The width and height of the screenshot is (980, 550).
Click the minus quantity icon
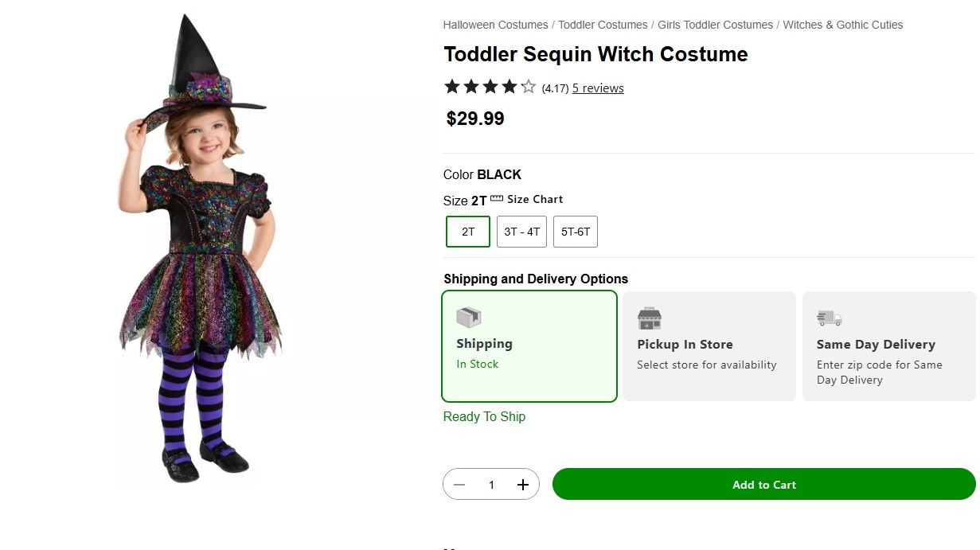[459, 485]
